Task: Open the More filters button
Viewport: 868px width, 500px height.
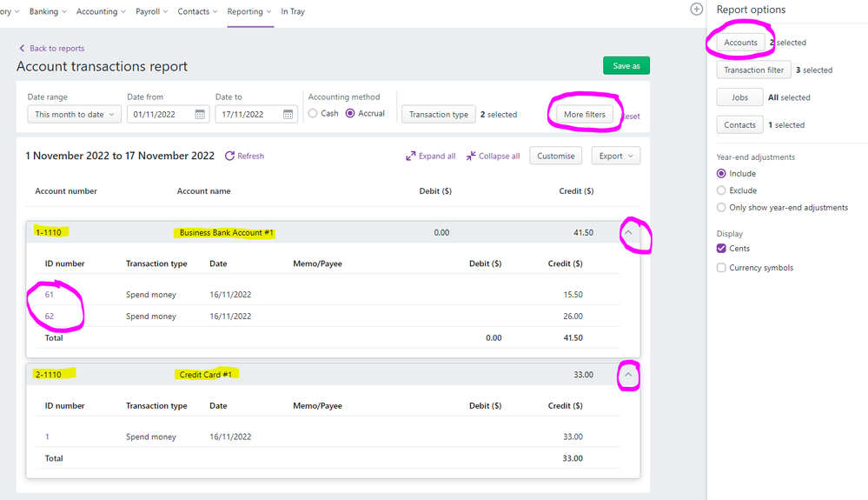Action: click(584, 115)
